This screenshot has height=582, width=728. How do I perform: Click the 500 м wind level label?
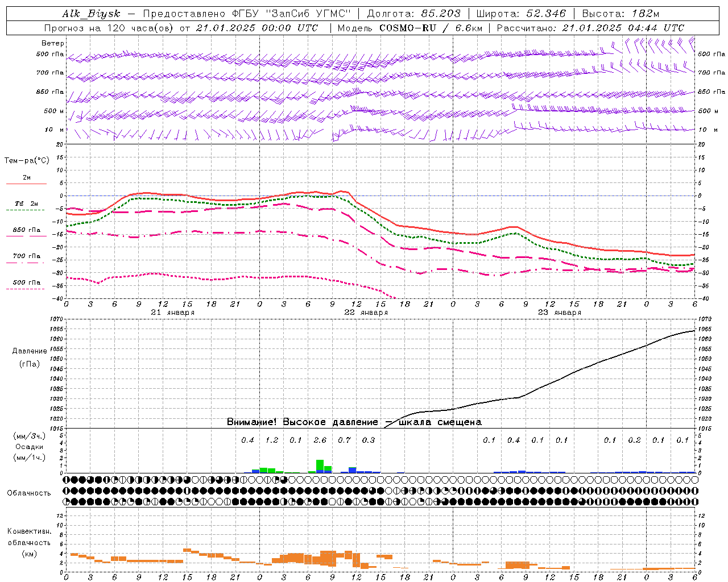[54, 111]
